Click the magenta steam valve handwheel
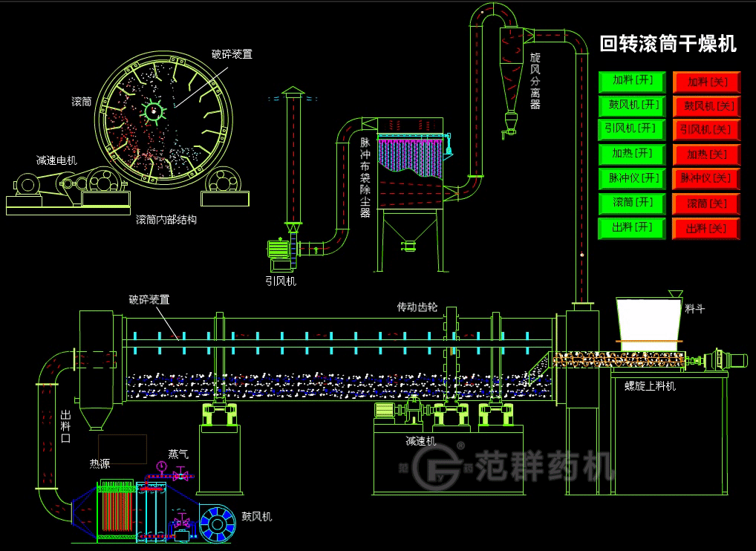Image resolution: width=756 pixels, height=551 pixels. click(160, 466)
